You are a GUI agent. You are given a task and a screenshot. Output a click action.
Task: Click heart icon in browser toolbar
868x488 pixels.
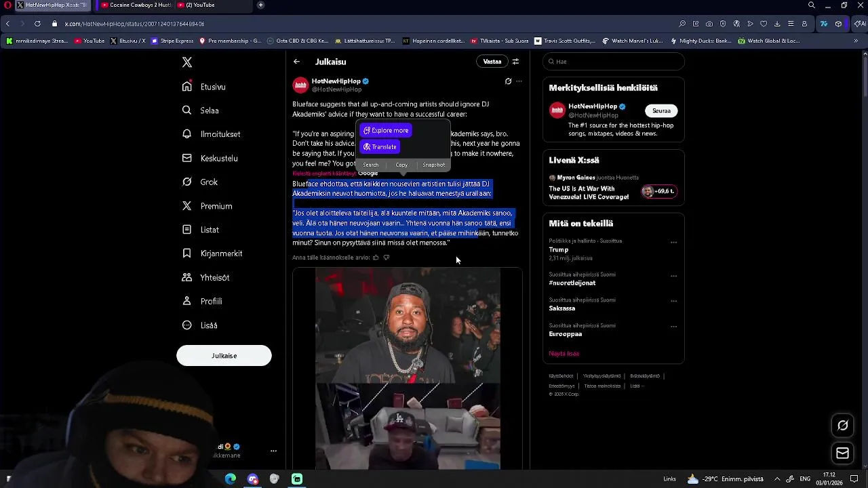(764, 24)
